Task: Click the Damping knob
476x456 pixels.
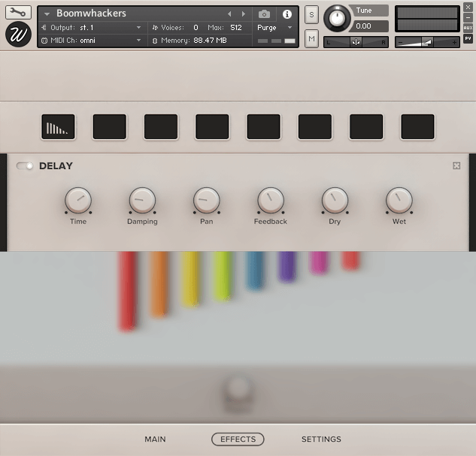Action: pyautogui.click(x=142, y=200)
